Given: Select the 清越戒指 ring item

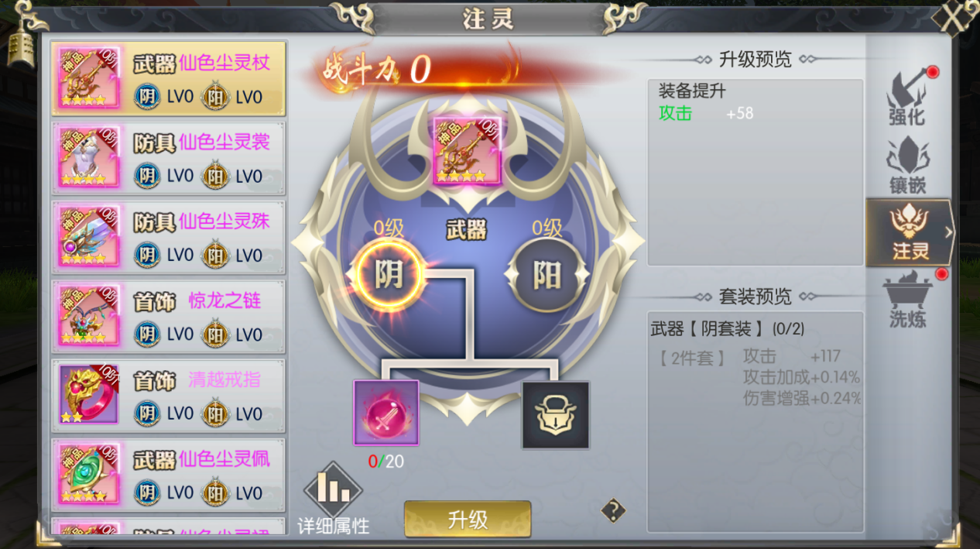Looking at the screenshot, I should tap(169, 396).
